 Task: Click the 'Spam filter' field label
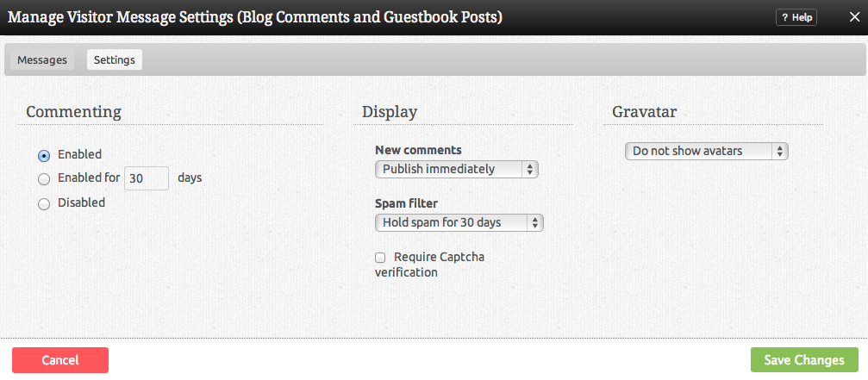(x=406, y=203)
